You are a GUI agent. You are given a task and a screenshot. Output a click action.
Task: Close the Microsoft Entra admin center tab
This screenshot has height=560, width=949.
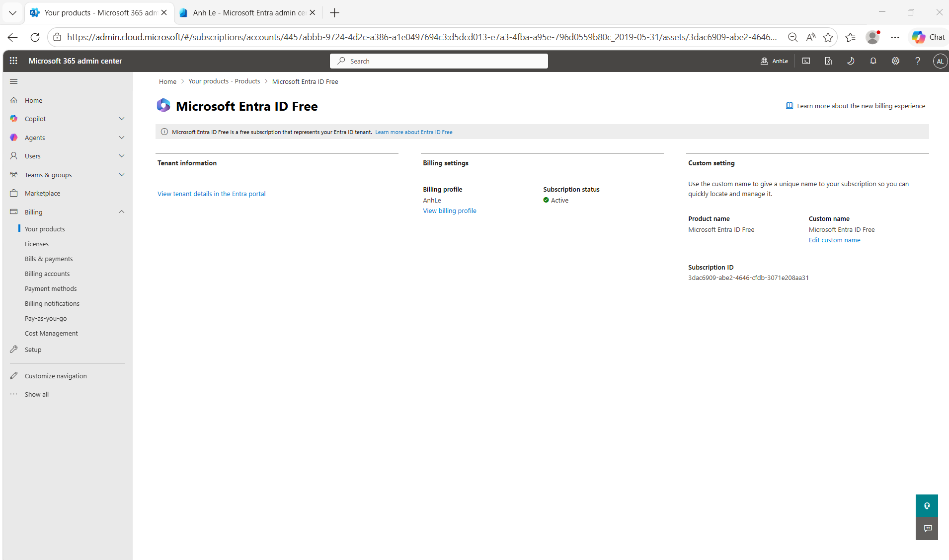point(312,12)
